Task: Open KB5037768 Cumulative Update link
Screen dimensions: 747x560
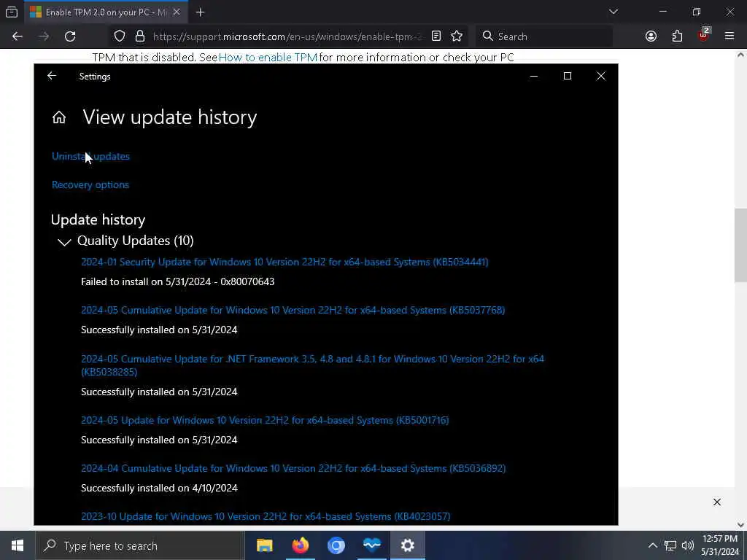Action: click(293, 310)
